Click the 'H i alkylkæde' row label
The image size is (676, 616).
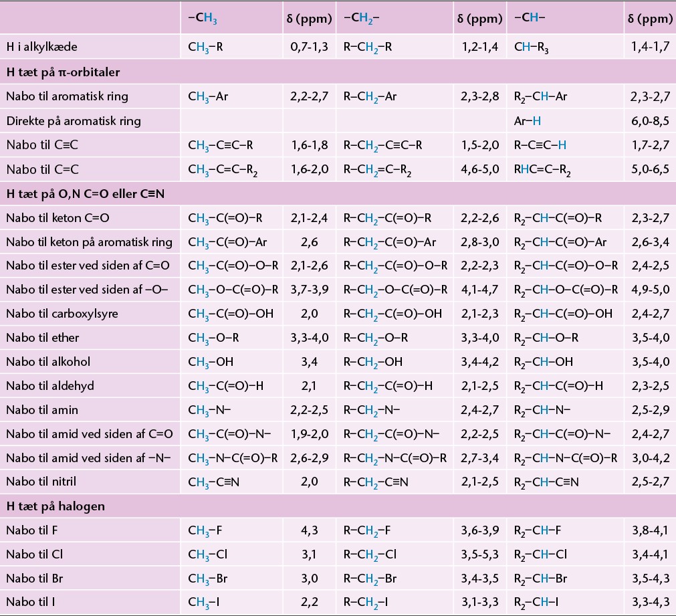(x=42, y=47)
